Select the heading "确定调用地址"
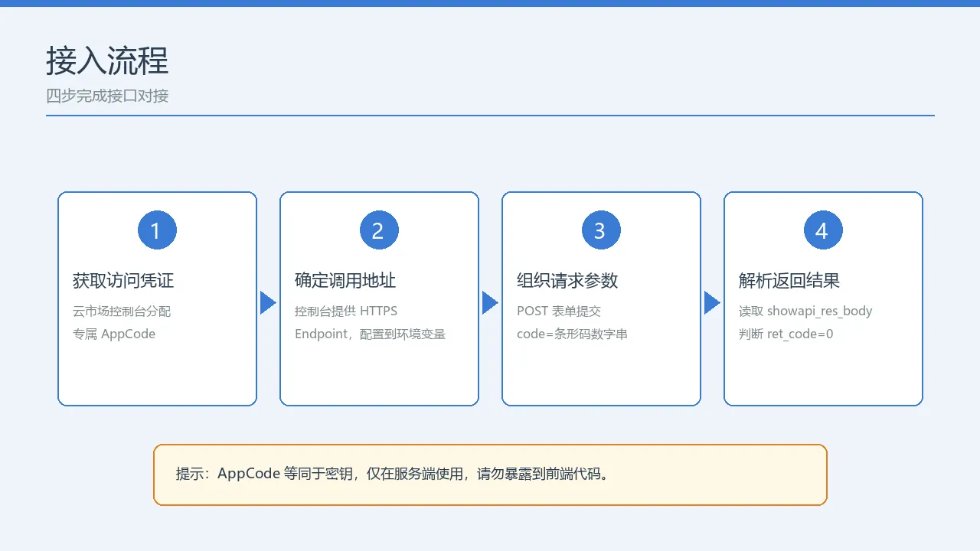This screenshot has height=551, width=980. pyautogui.click(x=345, y=281)
